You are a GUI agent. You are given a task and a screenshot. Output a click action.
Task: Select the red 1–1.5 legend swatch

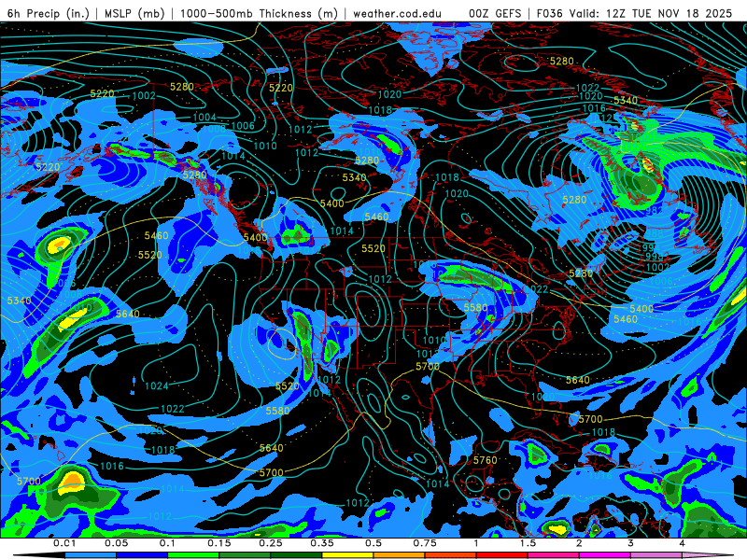(x=502, y=555)
